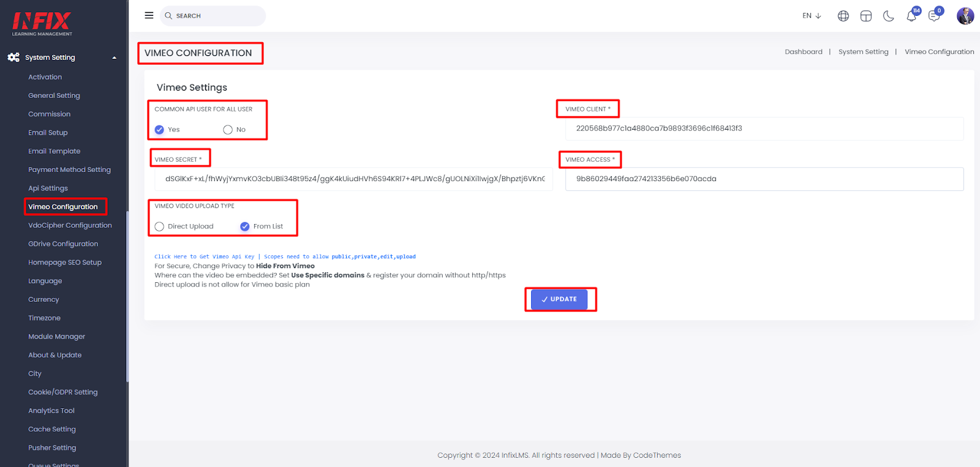
Task: Open Pusher Setting page
Action: click(52, 448)
